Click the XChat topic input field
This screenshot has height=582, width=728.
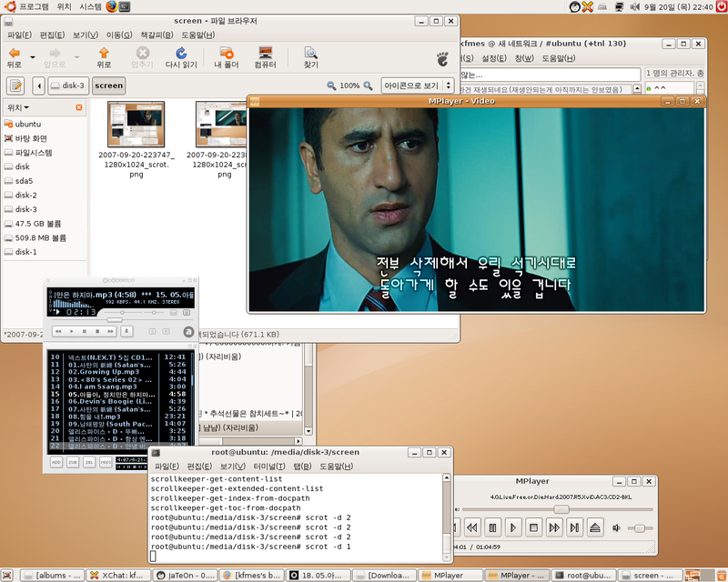pyautogui.click(x=551, y=75)
